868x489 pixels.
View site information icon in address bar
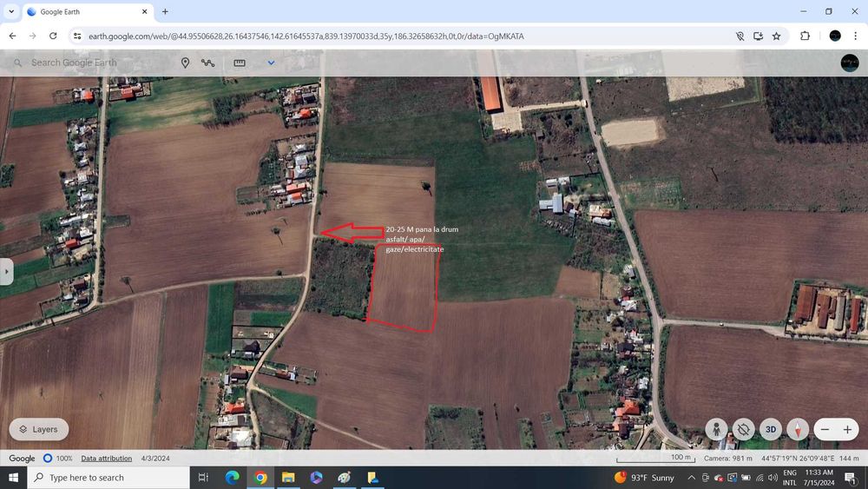pyautogui.click(x=77, y=36)
